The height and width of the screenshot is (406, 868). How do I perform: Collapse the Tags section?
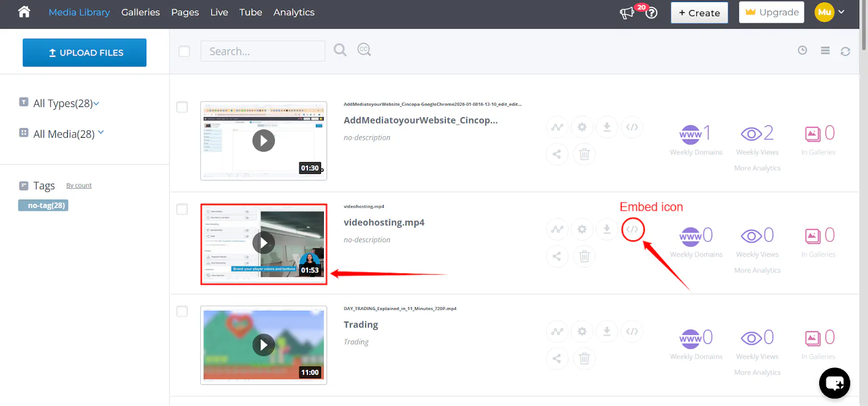coord(23,186)
